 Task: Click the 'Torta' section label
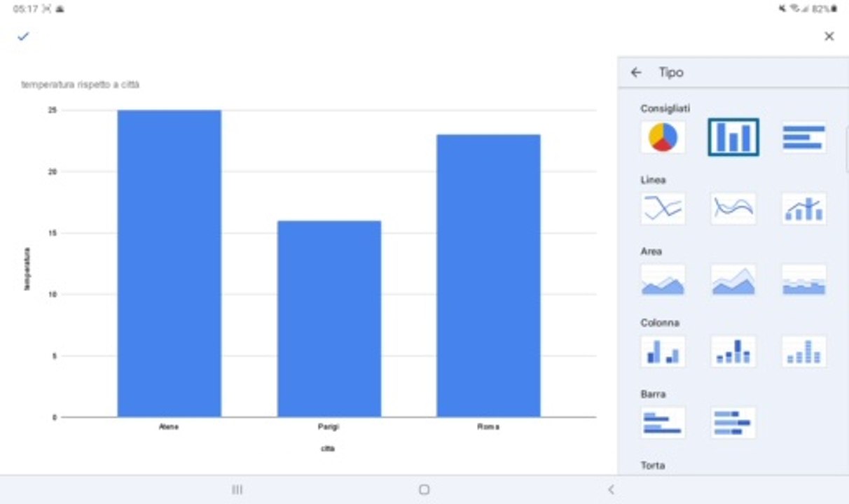pos(653,465)
